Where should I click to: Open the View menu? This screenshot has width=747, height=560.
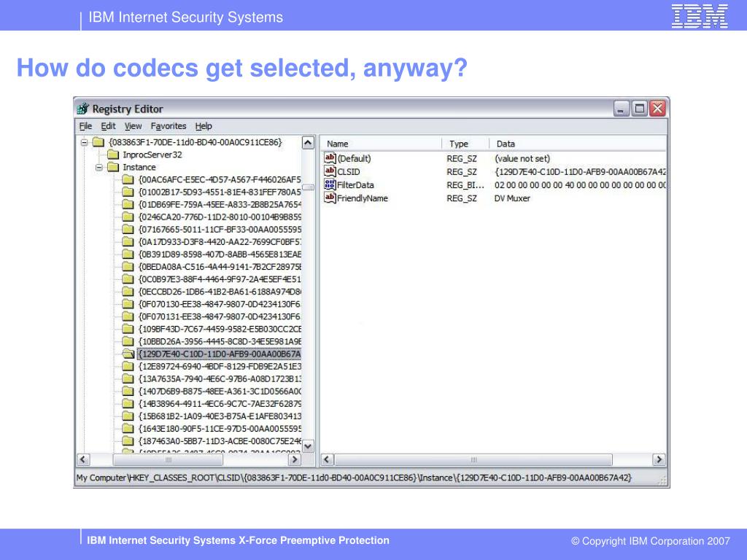point(133,126)
